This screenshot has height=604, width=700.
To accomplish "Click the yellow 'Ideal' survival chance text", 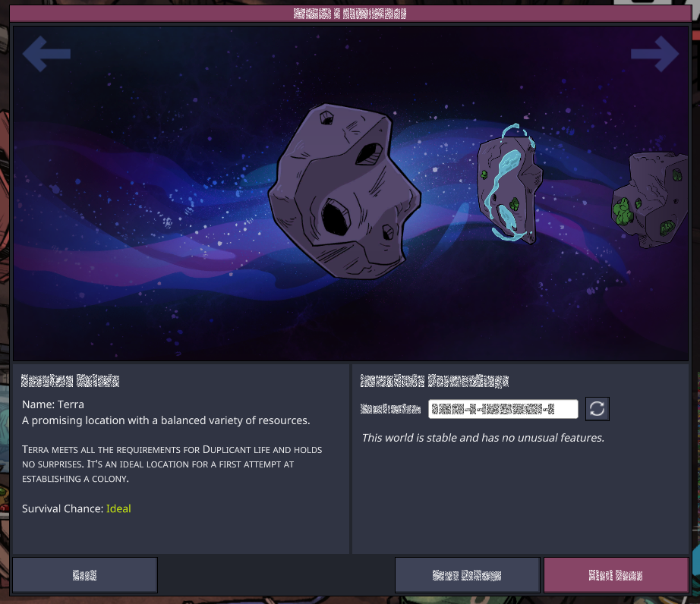I will pos(118,508).
